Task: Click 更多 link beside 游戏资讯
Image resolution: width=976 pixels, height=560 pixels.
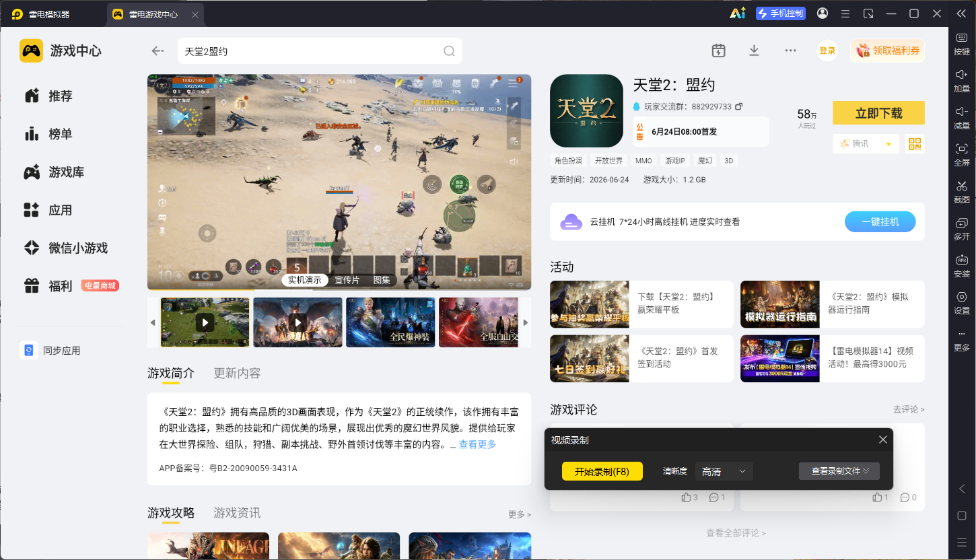Action: (x=520, y=514)
